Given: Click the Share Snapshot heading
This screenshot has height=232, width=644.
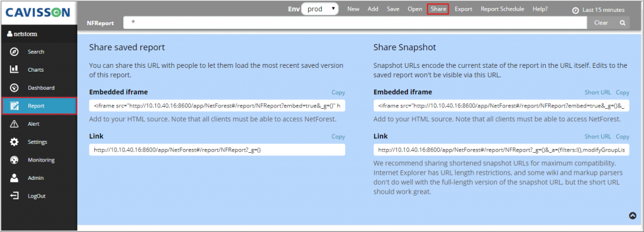Looking at the screenshot, I should point(404,48).
